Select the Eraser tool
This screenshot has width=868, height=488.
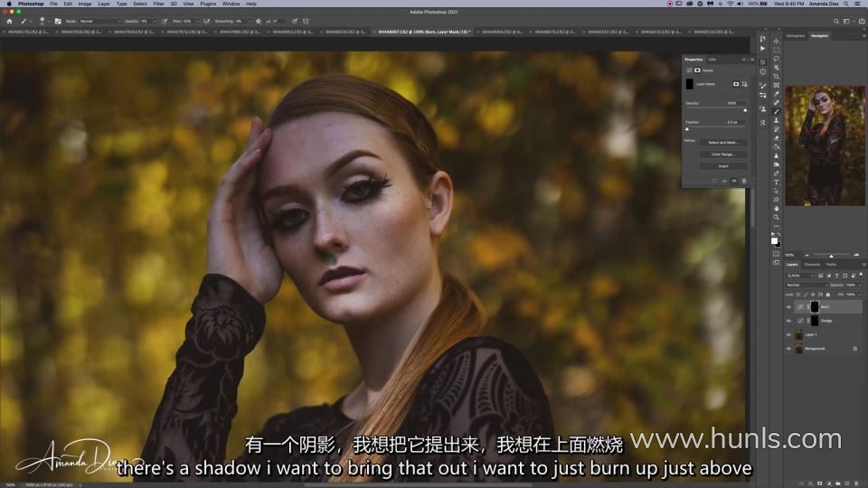tap(777, 138)
